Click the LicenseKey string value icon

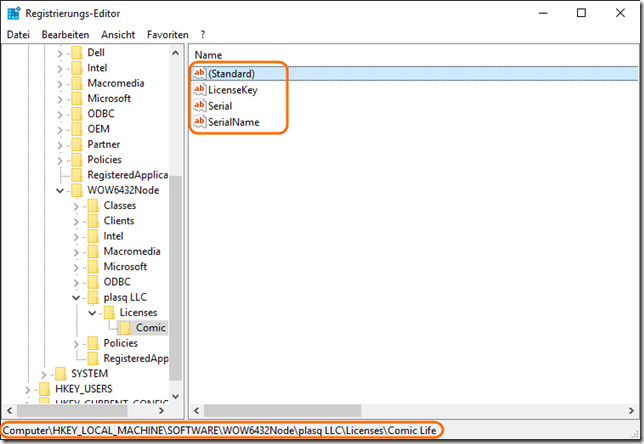[200, 90]
